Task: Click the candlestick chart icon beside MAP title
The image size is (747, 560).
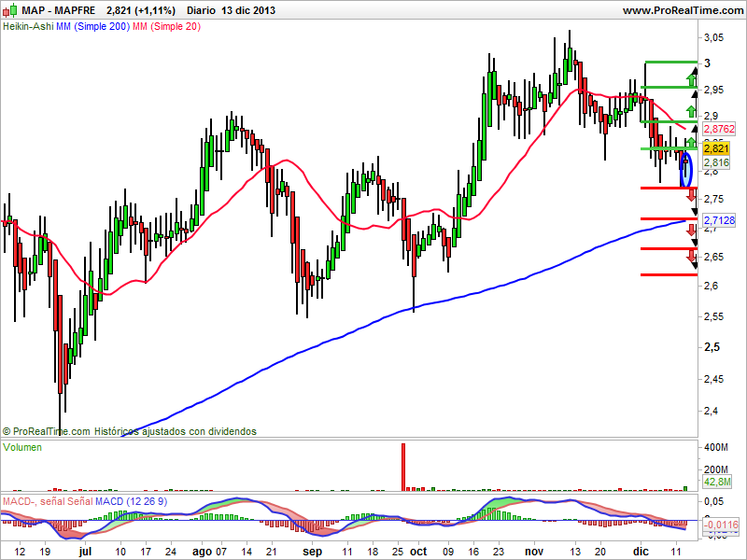Action: [x=10, y=10]
